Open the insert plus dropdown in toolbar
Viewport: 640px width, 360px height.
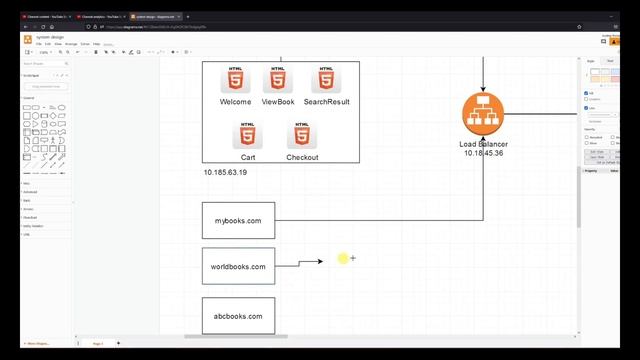pyautogui.click(x=174, y=52)
